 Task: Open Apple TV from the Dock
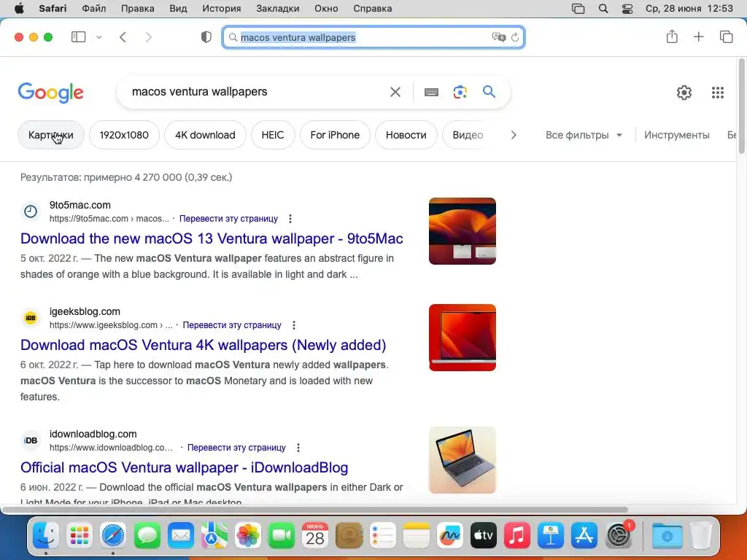[x=484, y=536]
